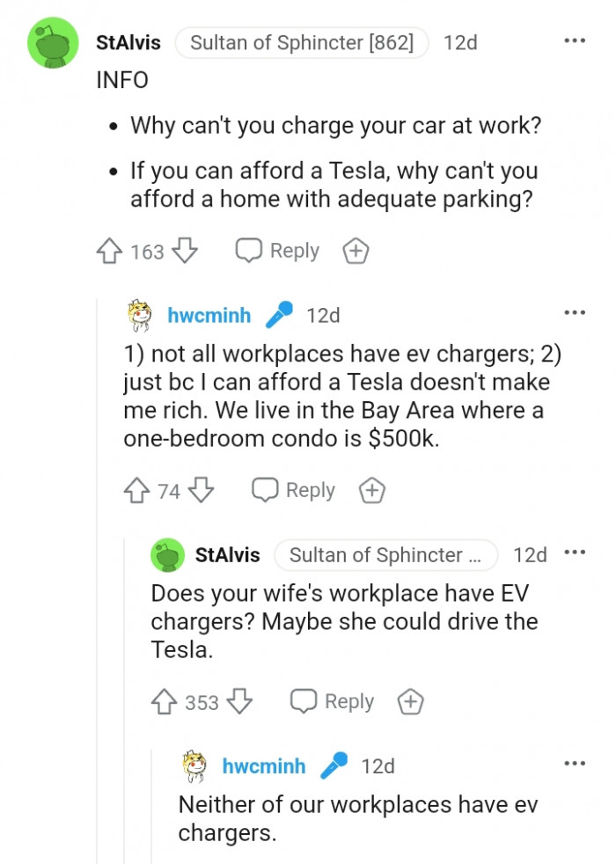Open more options on hwcminh's last reply

click(575, 764)
